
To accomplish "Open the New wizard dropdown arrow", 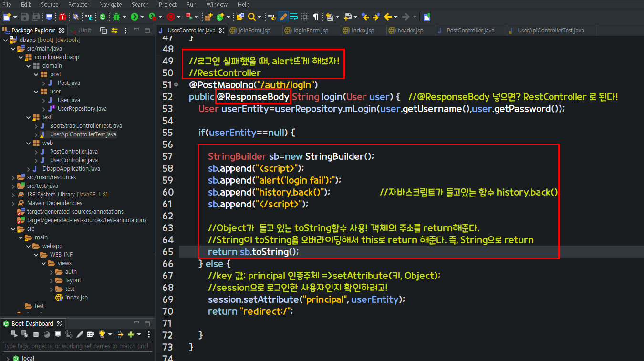I will pyautogui.click(x=15, y=17).
